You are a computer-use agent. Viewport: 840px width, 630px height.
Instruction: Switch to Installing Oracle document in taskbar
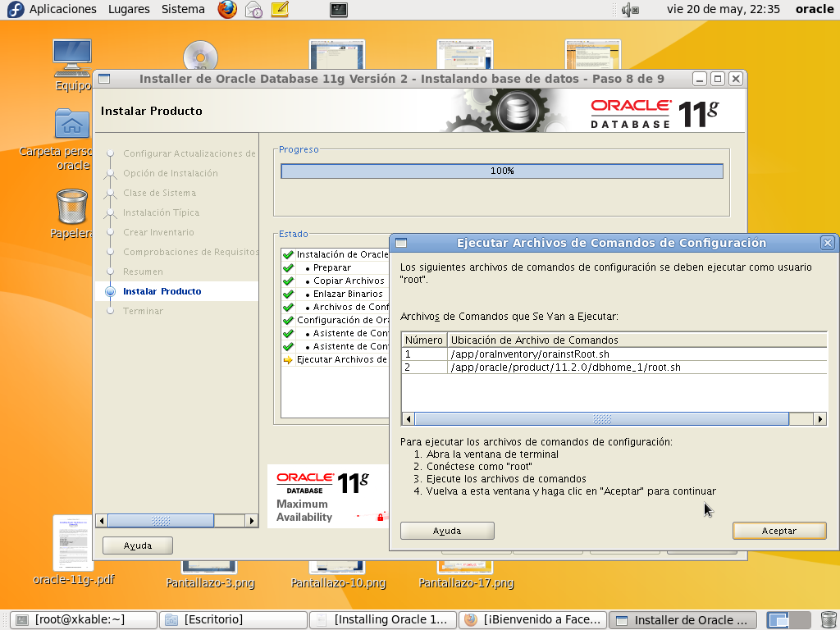click(x=382, y=620)
